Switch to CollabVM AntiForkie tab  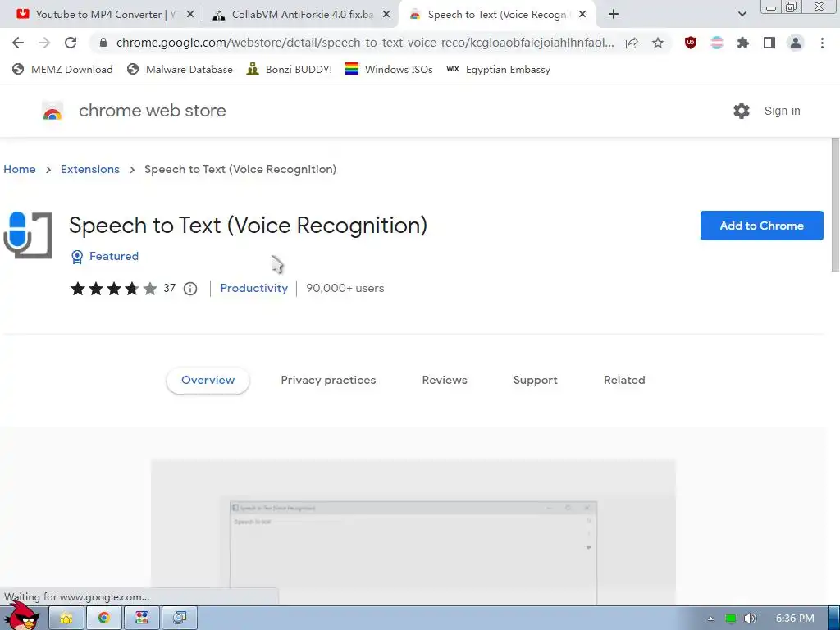303,15
